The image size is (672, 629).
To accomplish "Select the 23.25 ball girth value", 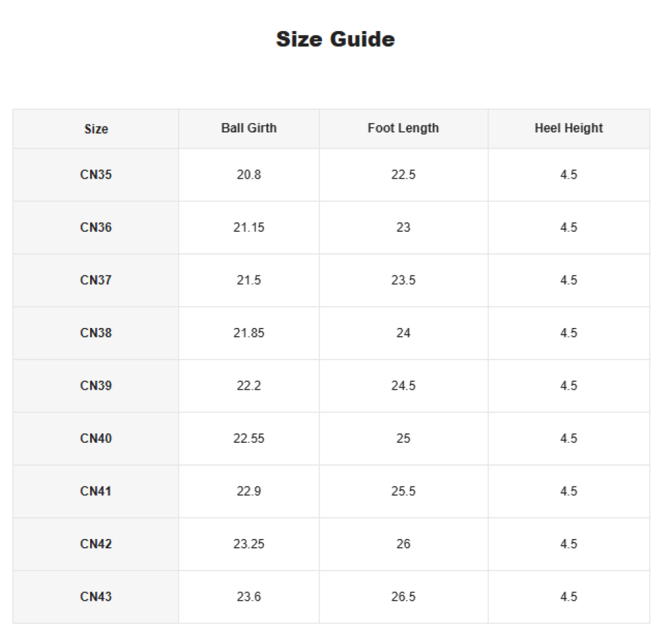I will click(249, 544).
